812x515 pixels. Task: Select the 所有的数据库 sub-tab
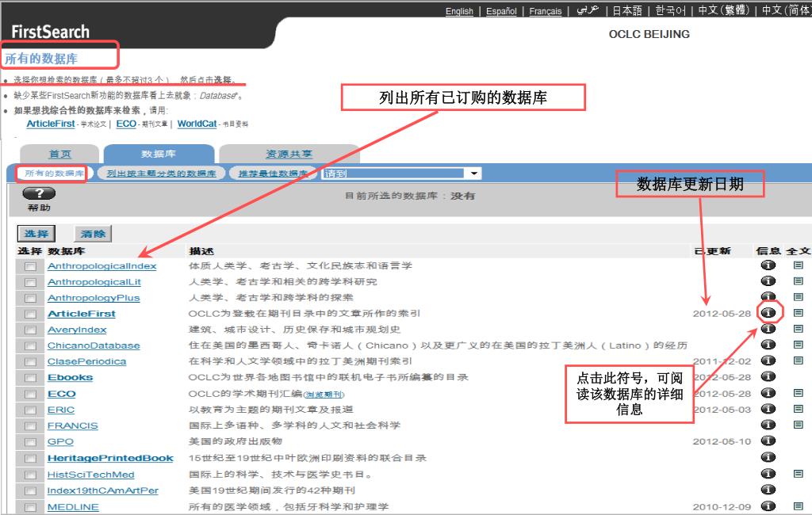(54, 174)
